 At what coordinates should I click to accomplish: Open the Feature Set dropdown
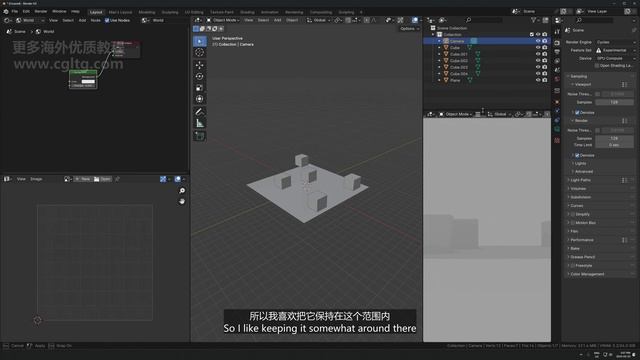[615, 50]
